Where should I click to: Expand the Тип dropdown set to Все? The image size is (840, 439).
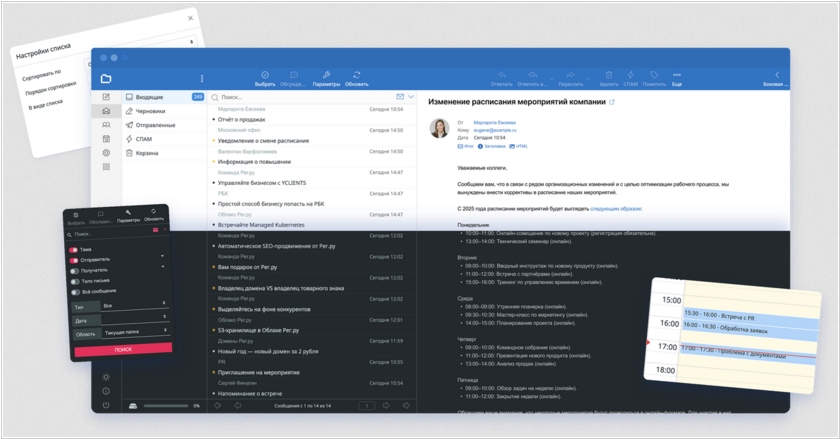[x=134, y=303]
